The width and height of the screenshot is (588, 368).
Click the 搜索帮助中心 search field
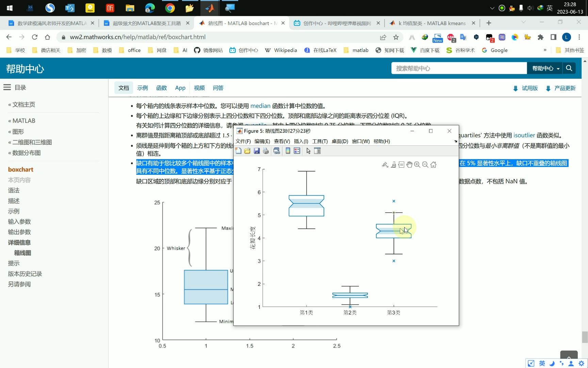pos(459,68)
